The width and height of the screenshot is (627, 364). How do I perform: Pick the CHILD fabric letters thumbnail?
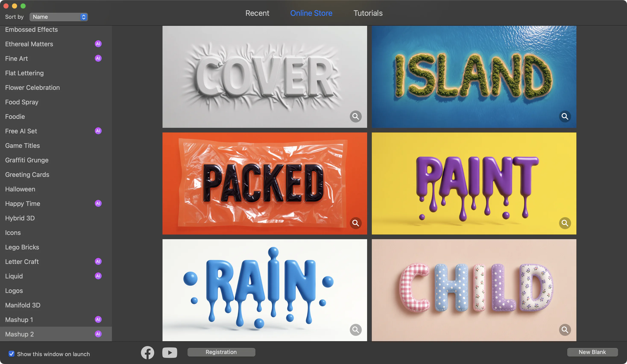click(x=474, y=290)
